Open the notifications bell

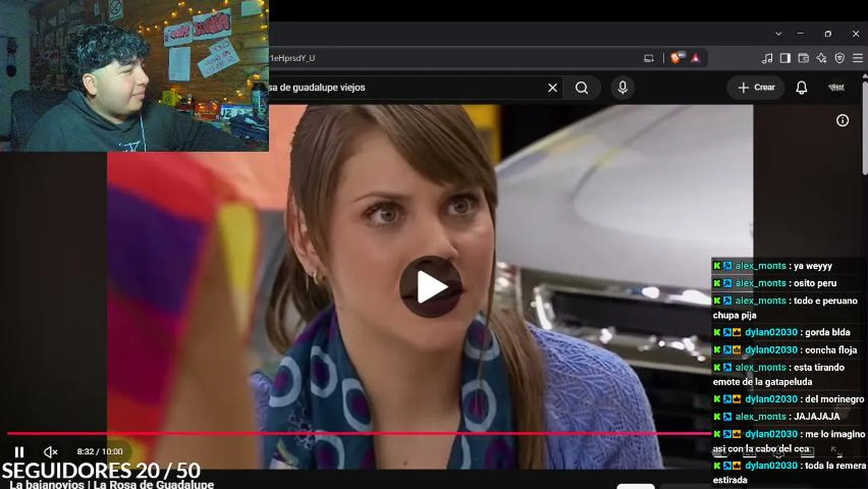(801, 88)
